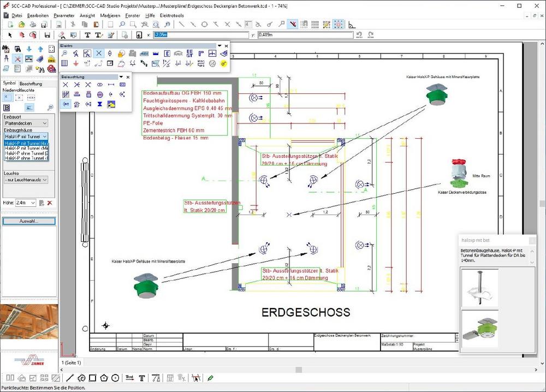Image resolution: width=546 pixels, height=392 pixels.
Task: Toggle the highlighted selection-frame snap icon
Action: coord(338,25)
